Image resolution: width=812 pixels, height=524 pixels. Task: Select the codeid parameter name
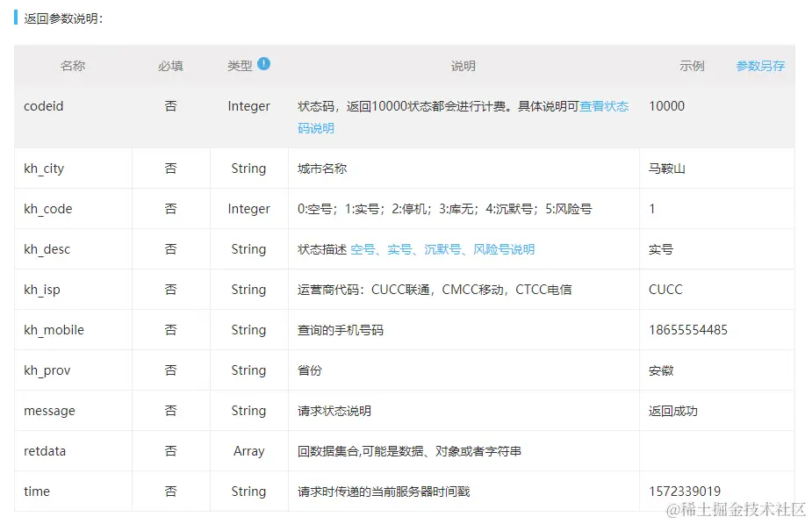pos(44,106)
